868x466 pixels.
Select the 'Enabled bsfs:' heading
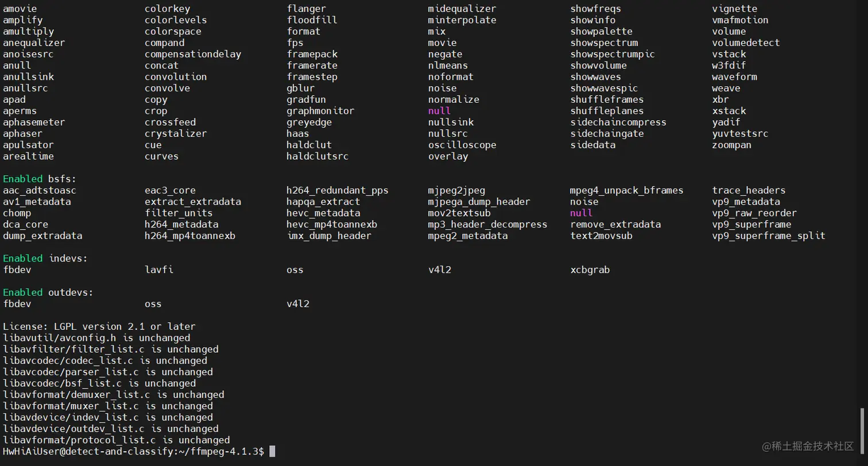pyautogui.click(x=40, y=179)
